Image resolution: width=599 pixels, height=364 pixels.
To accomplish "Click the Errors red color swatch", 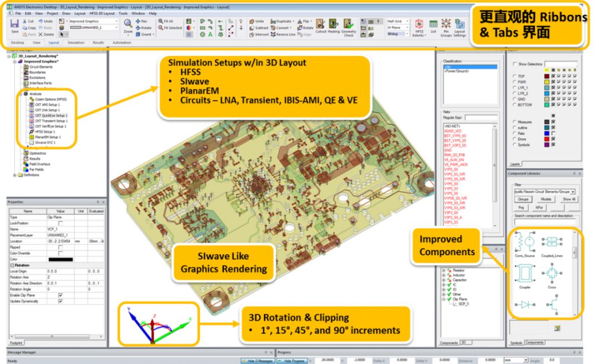I will (x=547, y=139).
